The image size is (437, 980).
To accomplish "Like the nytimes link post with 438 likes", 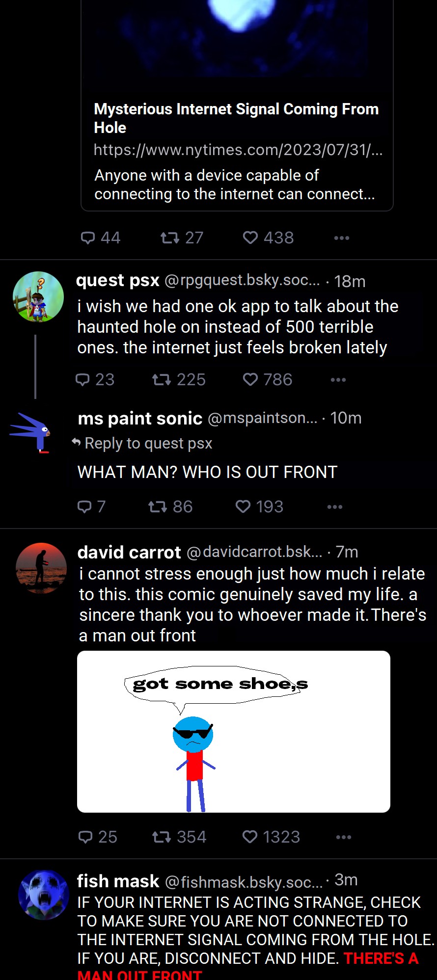I will (x=250, y=238).
